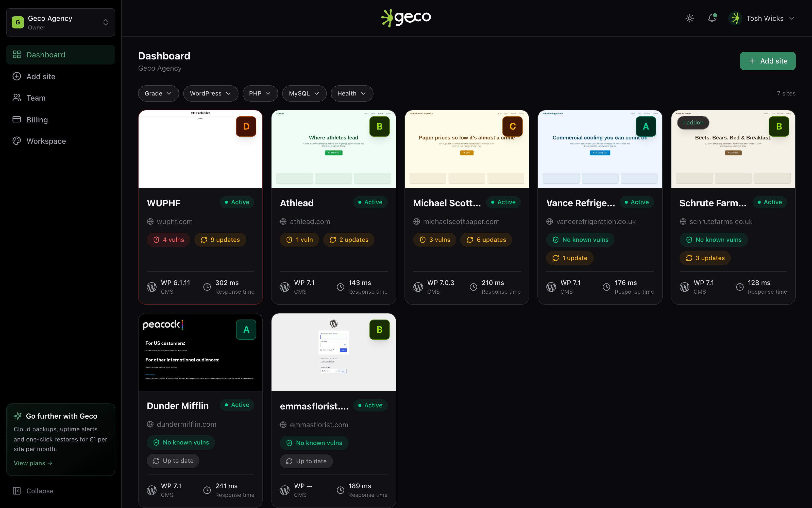Click the Geco logo in header

tap(406, 18)
